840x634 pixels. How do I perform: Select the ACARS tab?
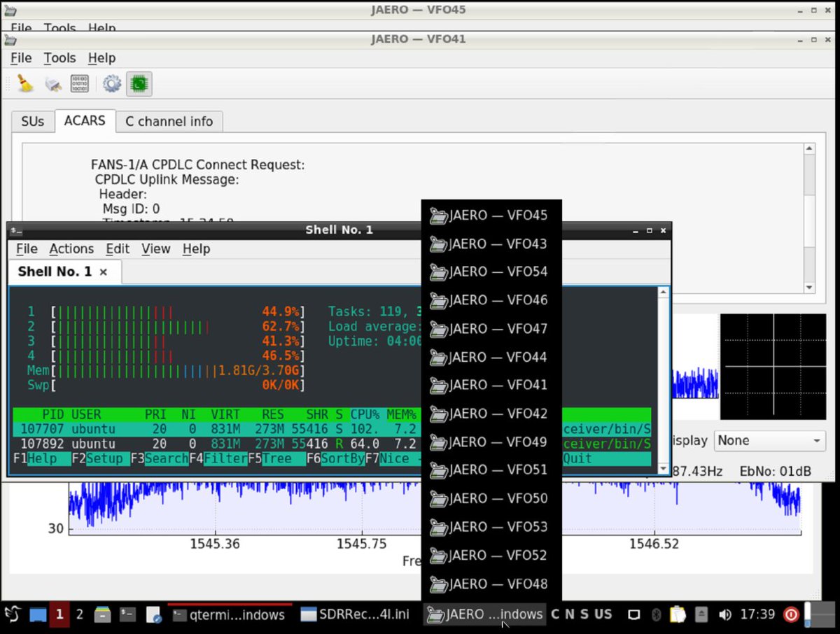(x=85, y=120)
